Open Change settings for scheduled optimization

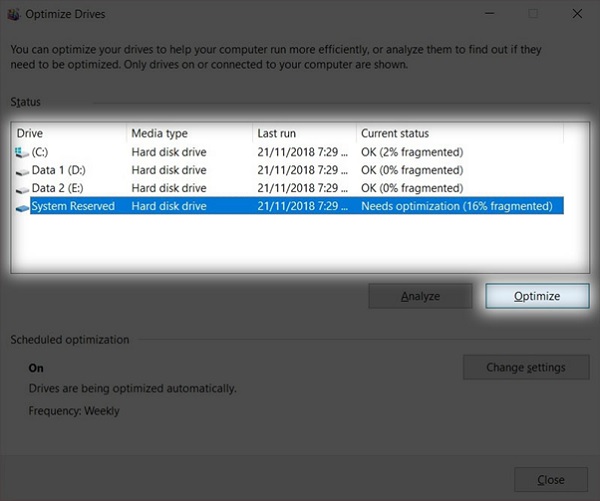point(525,367)
